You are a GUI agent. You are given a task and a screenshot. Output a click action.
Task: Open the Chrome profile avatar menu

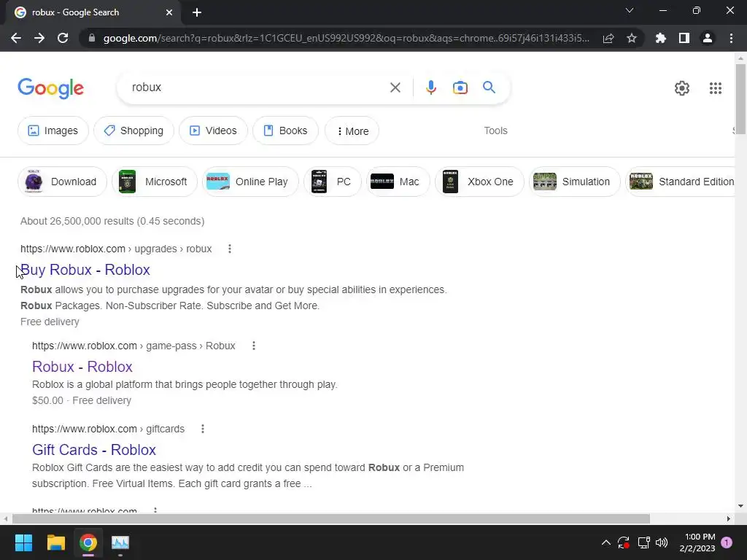pyautogui.click(x=707, y=38)
